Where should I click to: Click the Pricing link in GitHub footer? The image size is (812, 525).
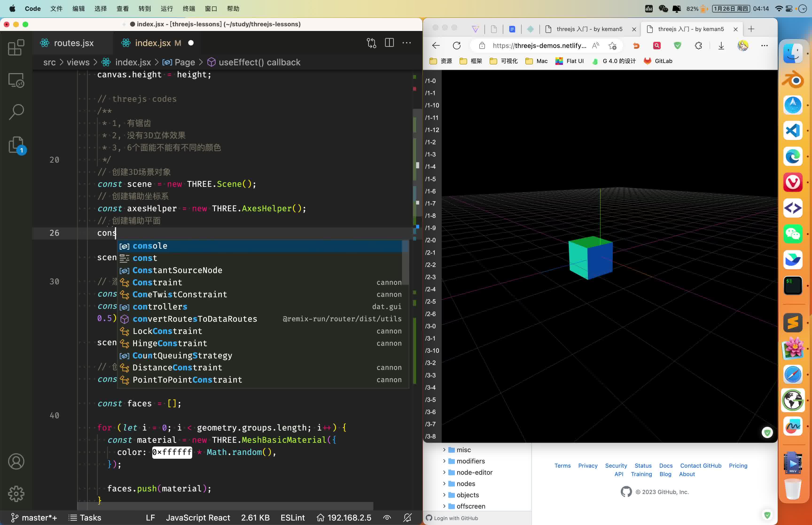(738, 465)
